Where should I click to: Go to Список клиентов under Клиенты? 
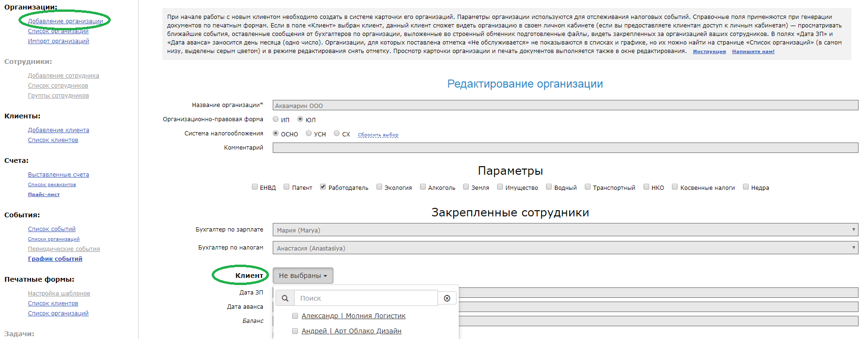tap(53, 140)
